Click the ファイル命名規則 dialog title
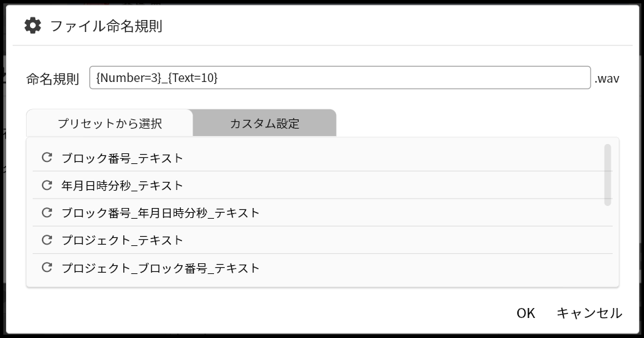644x338 pixels. [x=107, y=26]
